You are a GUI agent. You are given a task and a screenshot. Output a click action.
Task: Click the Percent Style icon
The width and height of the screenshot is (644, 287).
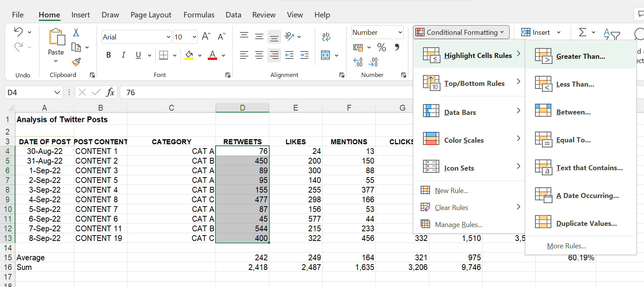(x=382, y=48)
